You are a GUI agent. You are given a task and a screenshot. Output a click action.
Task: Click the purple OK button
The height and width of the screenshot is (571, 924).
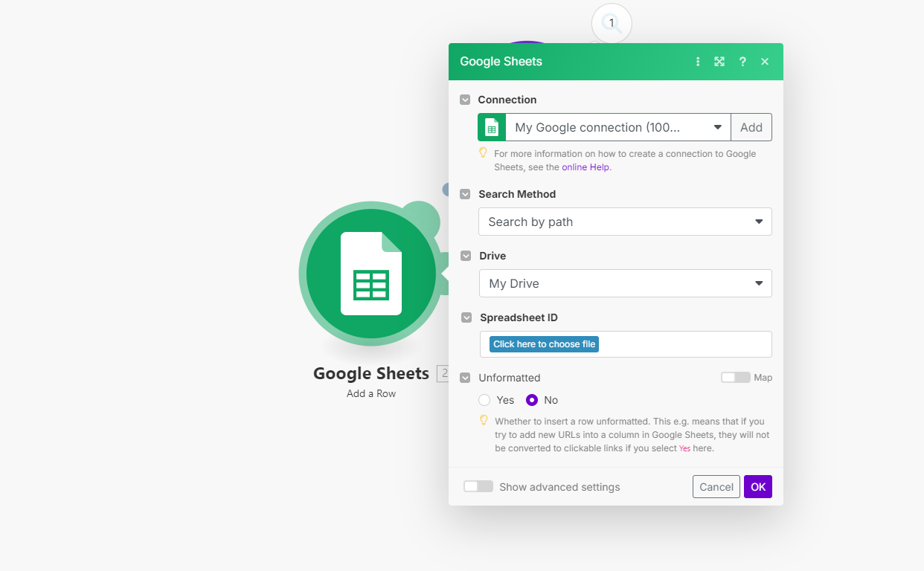pyautogui.click(x=758, y=486)
